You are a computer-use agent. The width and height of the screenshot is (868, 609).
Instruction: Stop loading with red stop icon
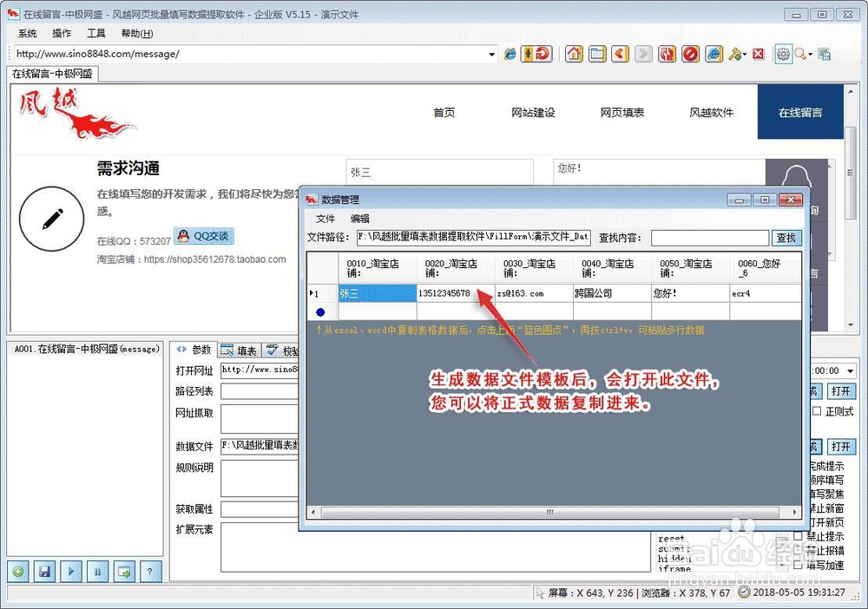tap(690, 54)
